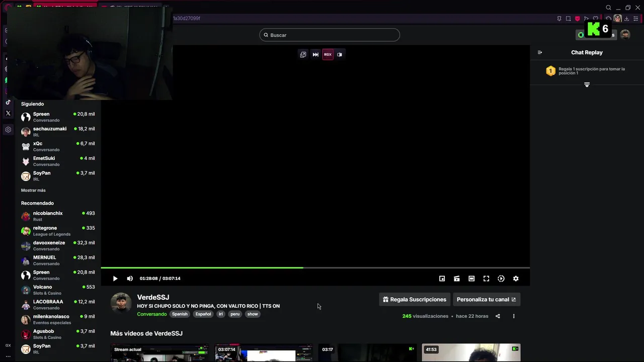This screenshot has width=644, height=362.
Task: Select the peru tag
Action: click(x=235, y=314)
